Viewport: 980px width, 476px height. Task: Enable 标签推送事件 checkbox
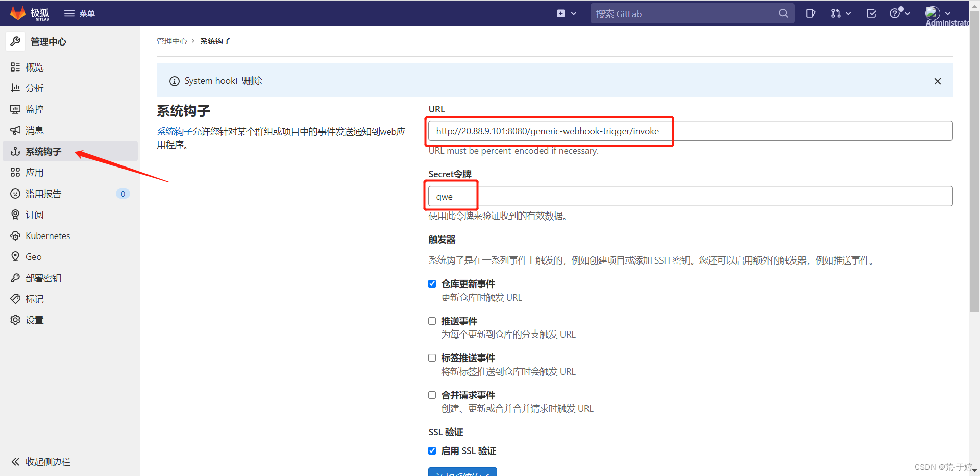(x=432, y=358)
